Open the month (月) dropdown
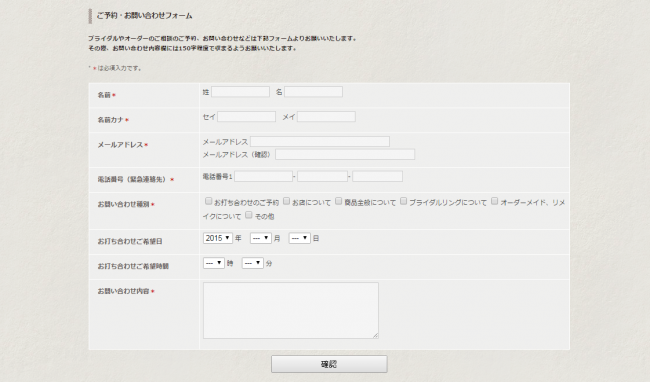 pyautogui.click(x=261, y=238)
